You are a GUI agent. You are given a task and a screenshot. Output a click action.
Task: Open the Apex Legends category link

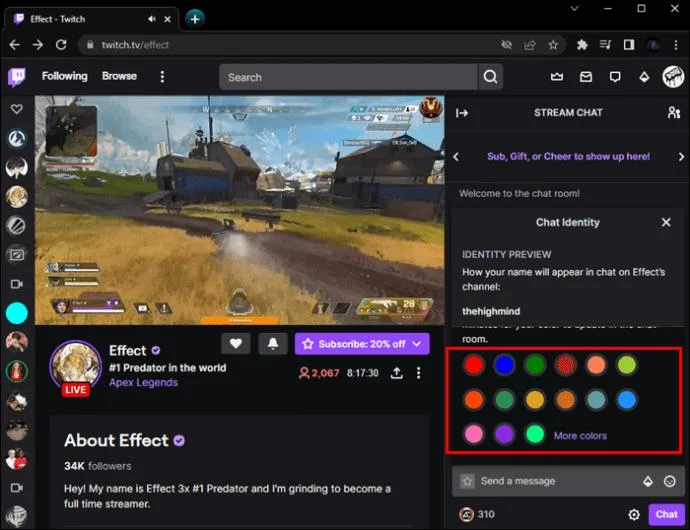coord(143,382)
